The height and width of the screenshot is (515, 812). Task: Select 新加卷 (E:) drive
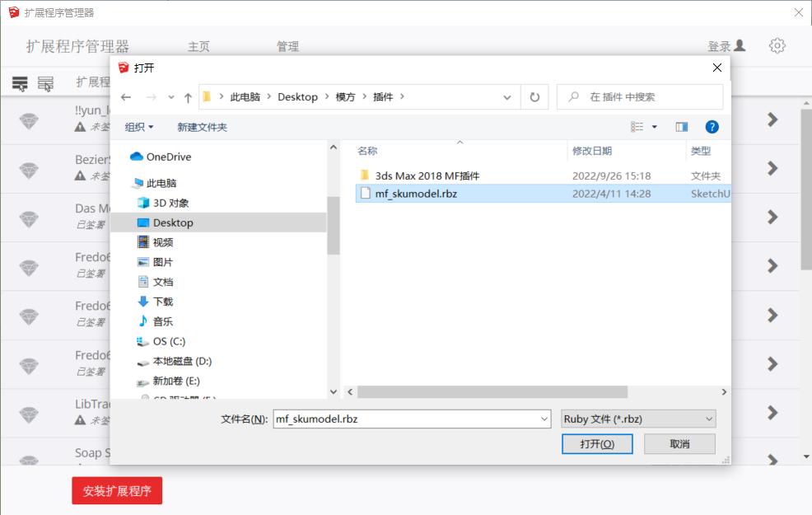pos(168,381)
